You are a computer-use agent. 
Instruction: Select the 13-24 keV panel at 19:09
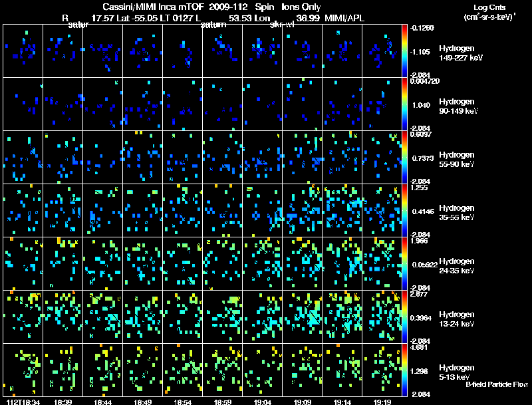(303, 317)
